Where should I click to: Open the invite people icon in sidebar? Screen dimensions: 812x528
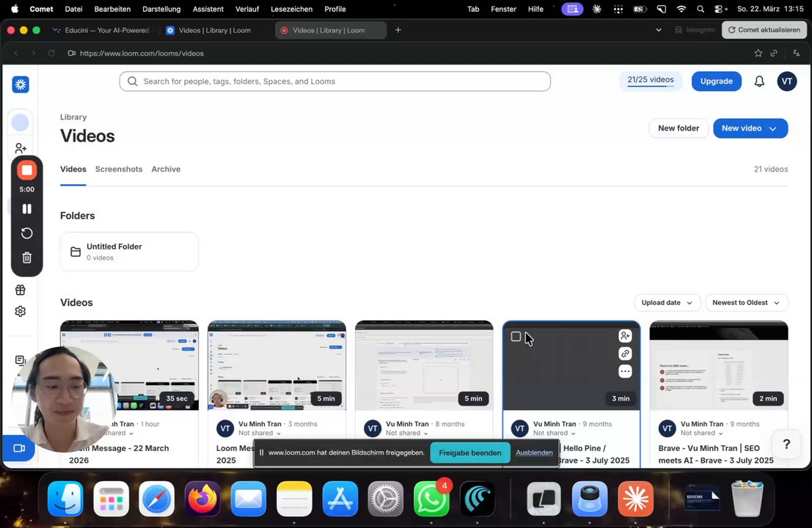[x=21, y=149]
